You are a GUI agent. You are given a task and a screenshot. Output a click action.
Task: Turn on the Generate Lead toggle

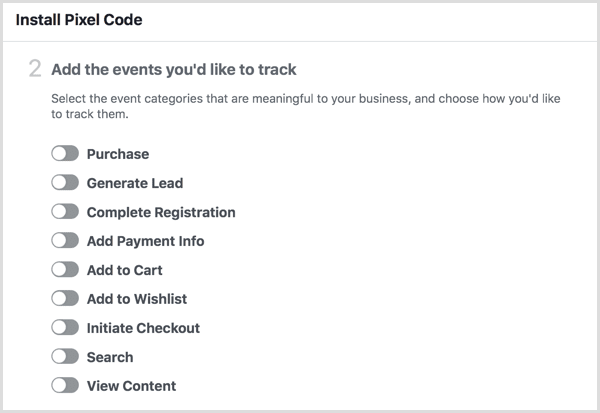click(x=65, y=183)
